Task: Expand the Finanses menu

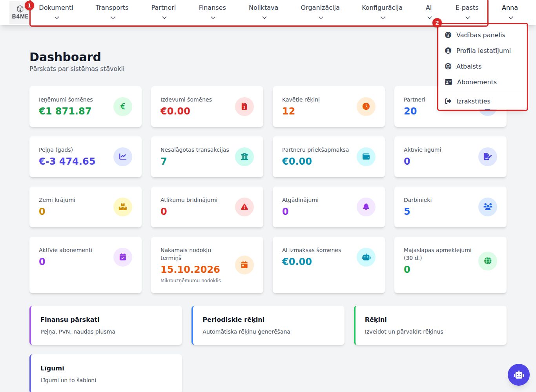Action: point(212,12)
